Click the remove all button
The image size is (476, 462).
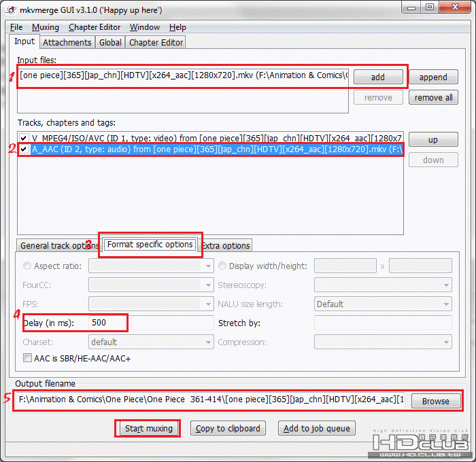[x=433, y=98]
